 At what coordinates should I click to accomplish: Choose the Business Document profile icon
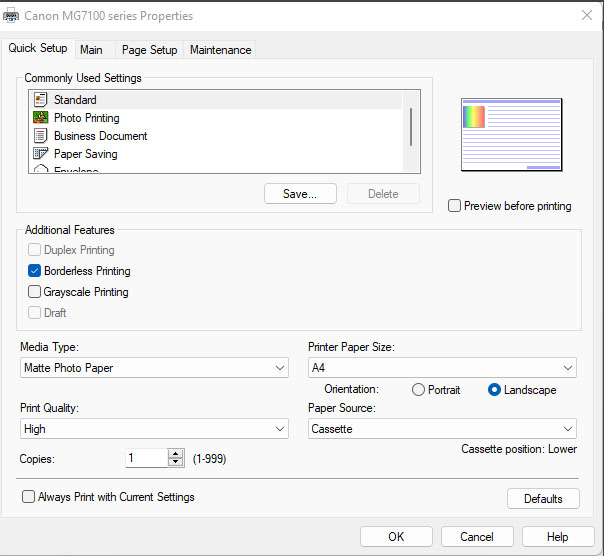41,136
